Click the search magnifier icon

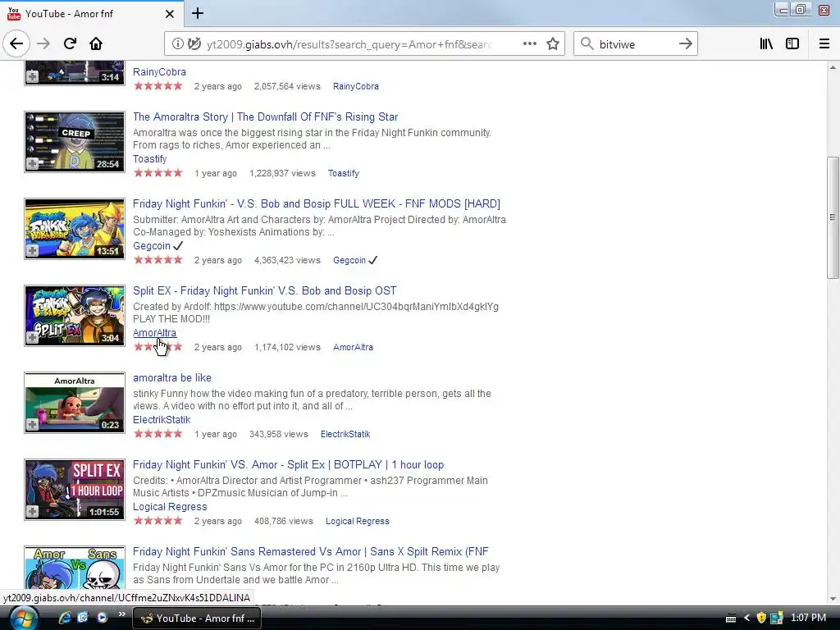point(587,44)
